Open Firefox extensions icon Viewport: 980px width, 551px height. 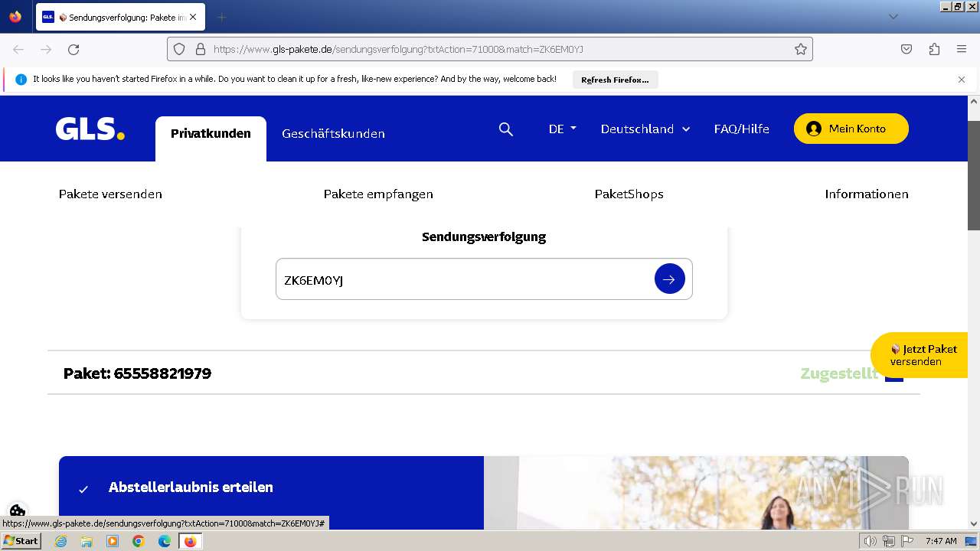[x=934, y=49]
